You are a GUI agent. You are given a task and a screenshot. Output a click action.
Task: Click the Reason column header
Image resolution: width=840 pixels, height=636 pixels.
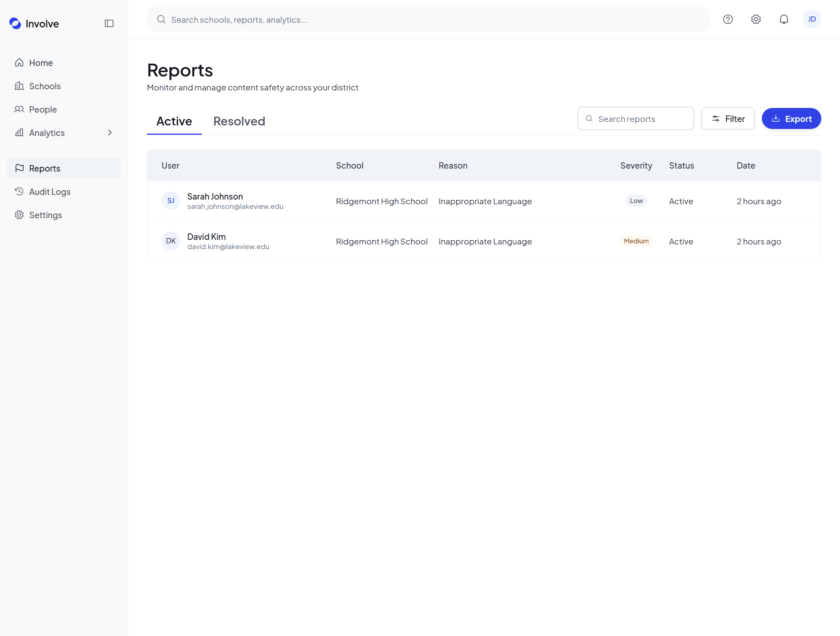point(453,166)
